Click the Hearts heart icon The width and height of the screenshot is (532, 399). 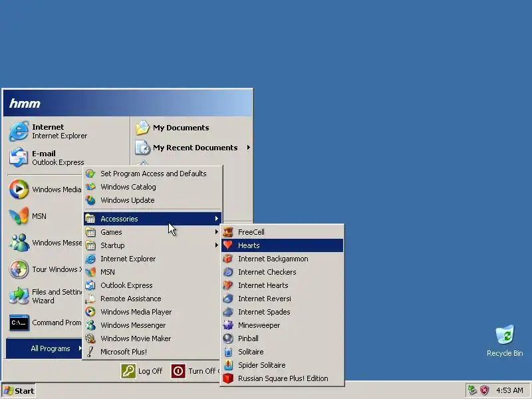[228, 245]
